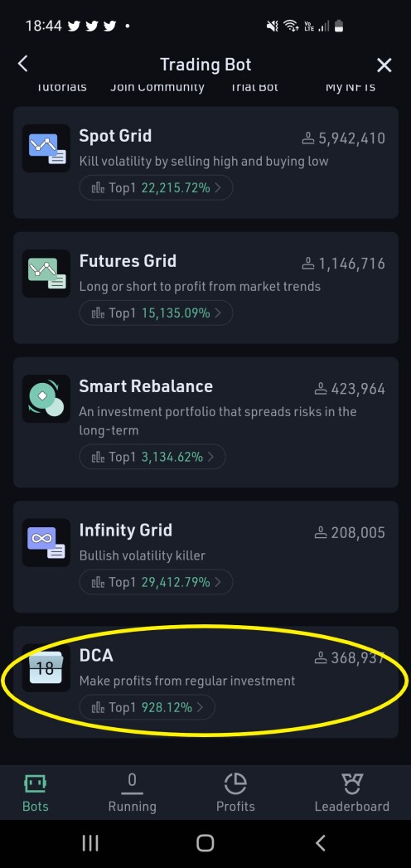
Task: Tap the Android home button
Action: tap(205, 842)
